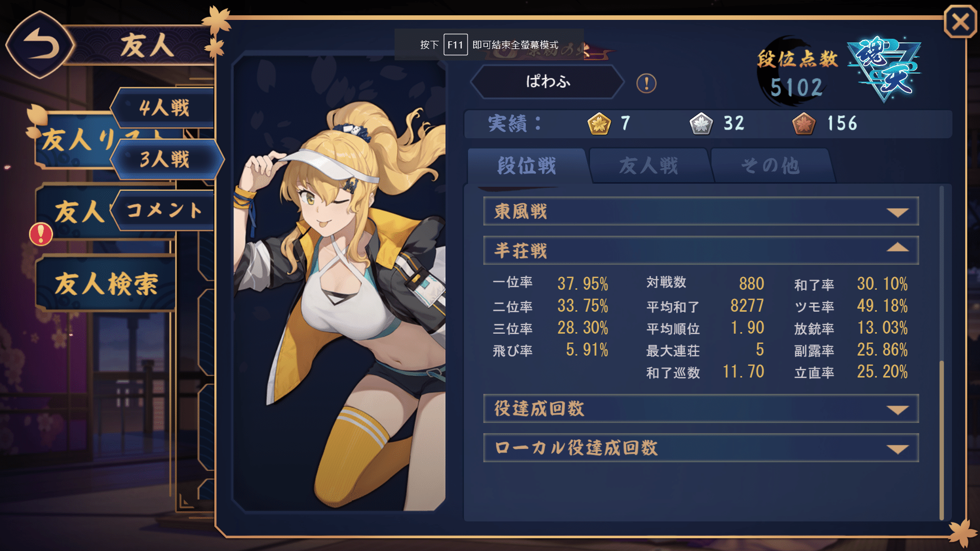Image resolution: width=980 pixels, height=551 pixels.
Task: Open the 友人検索 button
Action: click(x=106, y=284)
